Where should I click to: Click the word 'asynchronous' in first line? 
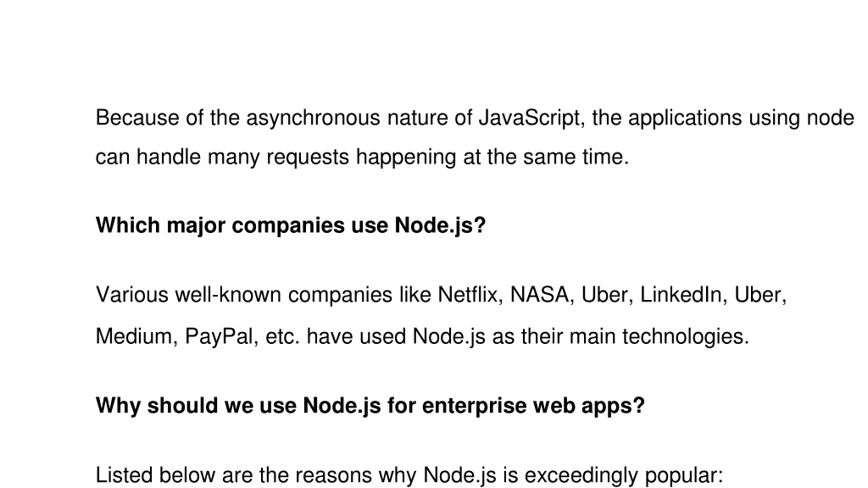pos(314,119)
